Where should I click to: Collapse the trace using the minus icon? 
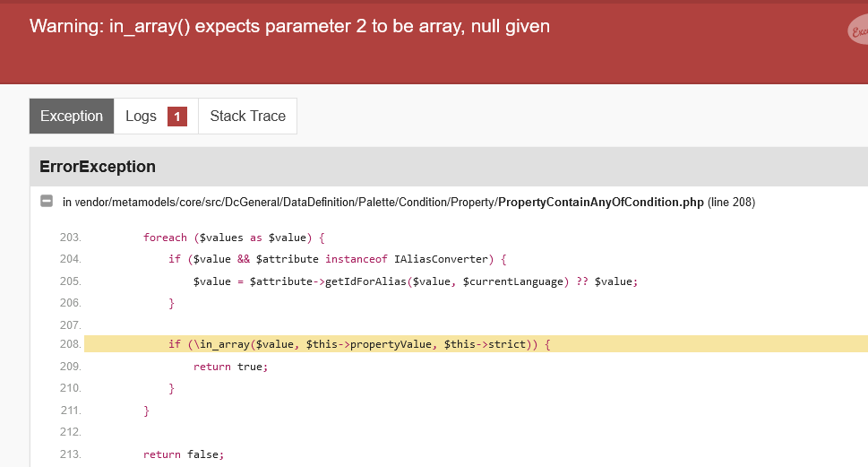tap(46, 202)
